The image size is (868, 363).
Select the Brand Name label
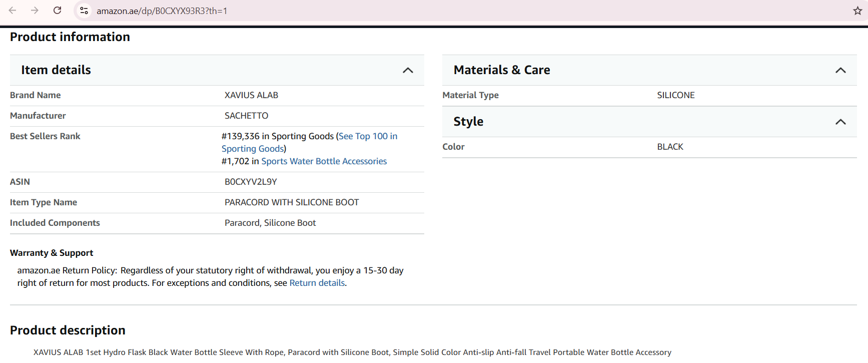click(35, 95)
